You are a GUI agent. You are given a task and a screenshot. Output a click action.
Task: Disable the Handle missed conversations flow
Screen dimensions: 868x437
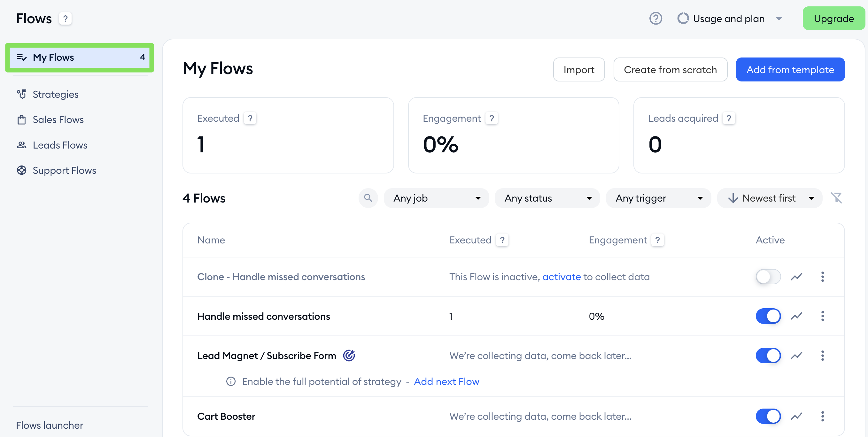(768, 316)
